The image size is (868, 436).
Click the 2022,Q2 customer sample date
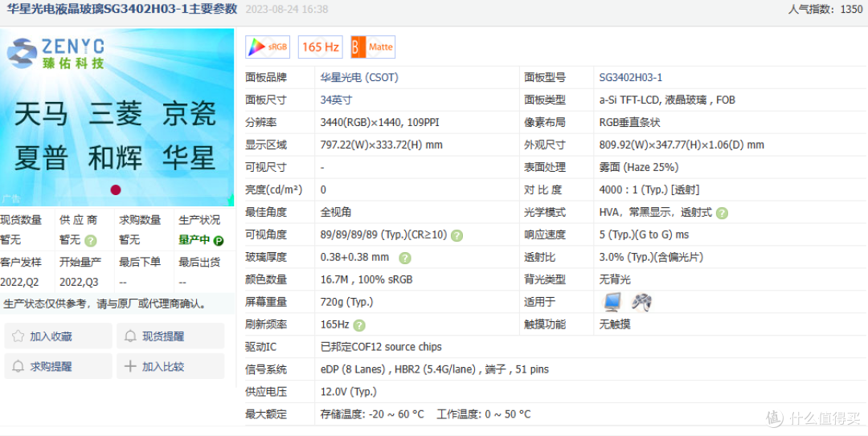[x=19, y=283]
